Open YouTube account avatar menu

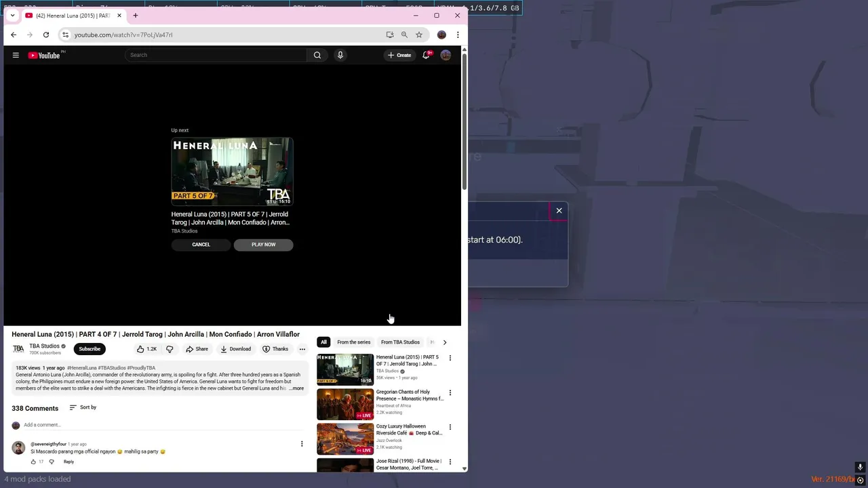(446, 55)
